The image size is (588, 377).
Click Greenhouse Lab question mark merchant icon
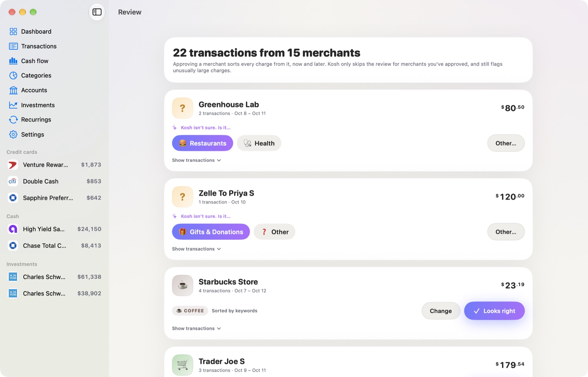183,108
